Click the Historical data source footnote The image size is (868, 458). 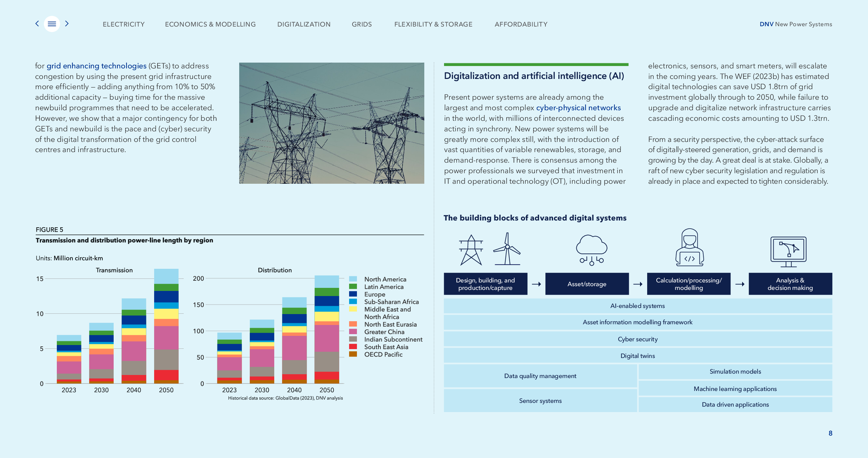285,398
